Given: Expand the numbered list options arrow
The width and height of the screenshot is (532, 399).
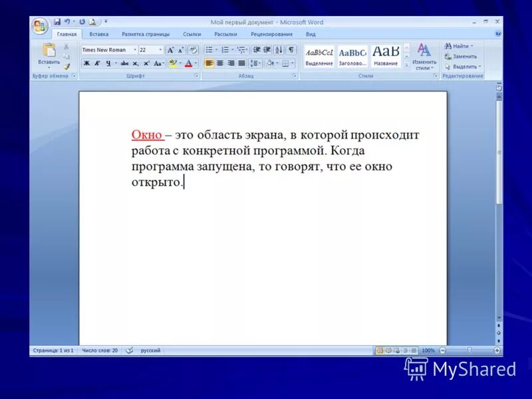Looking at the screenshot, I should [x=232, y=50].
